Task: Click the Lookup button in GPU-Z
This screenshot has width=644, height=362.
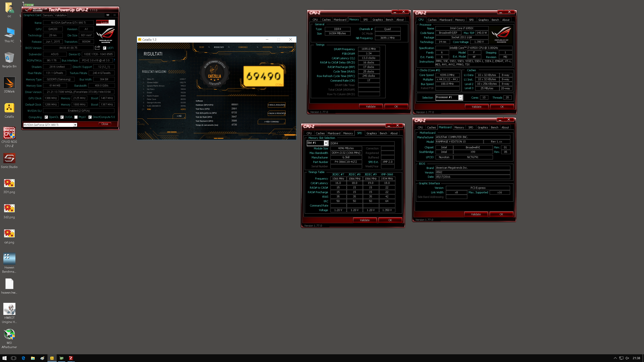Action: (x=105, y=22)
